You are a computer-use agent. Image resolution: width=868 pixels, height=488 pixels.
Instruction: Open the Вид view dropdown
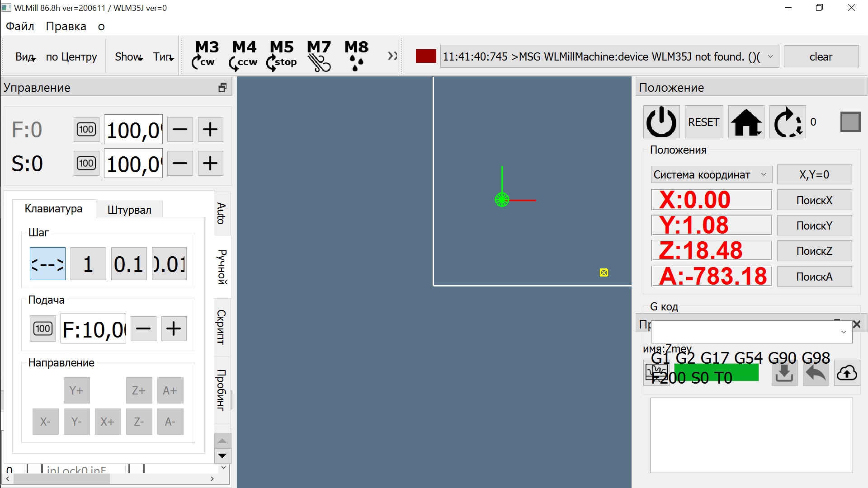pos(26,57)
